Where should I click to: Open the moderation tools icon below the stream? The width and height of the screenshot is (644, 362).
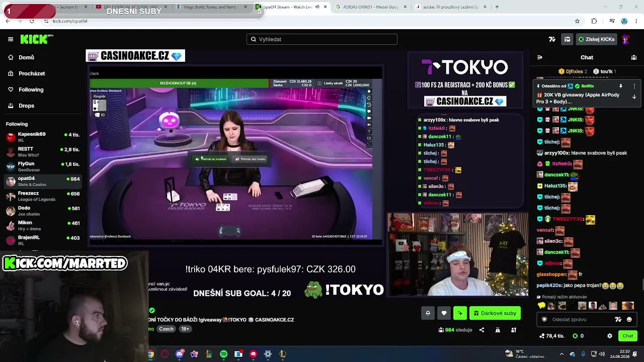coord(514,330)
